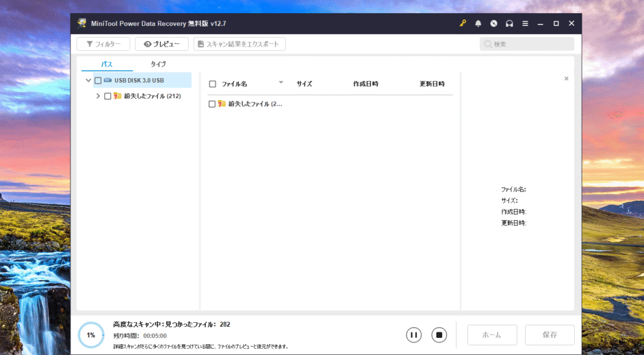
Task: Click the yellow key registration icon
Action: [x=463, y=23]
